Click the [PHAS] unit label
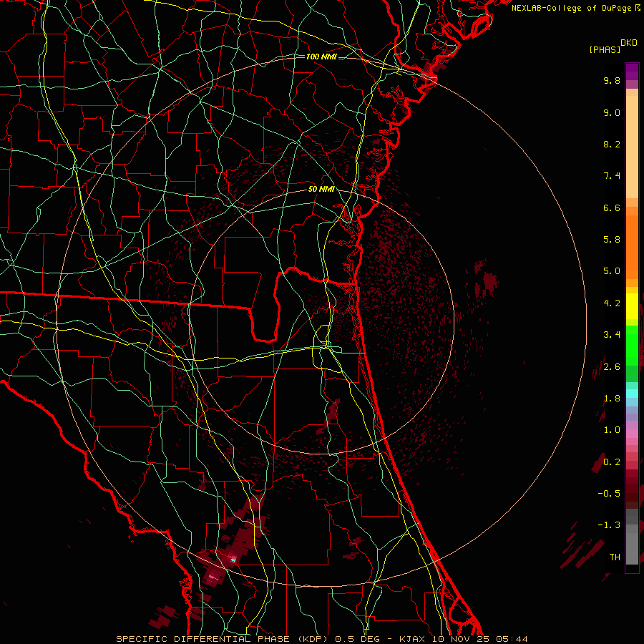Screen dimensions: 644x644 pyautogui.click(x=605, y=49)
